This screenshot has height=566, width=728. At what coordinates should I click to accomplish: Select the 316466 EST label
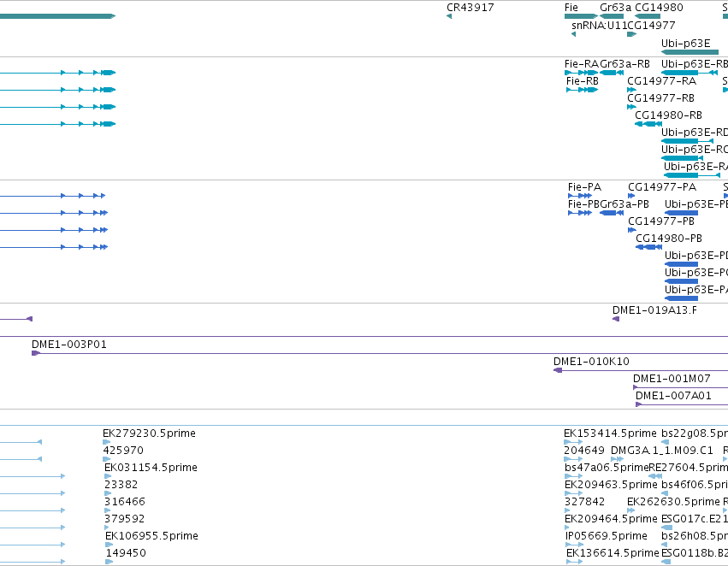tap(124, 503)
